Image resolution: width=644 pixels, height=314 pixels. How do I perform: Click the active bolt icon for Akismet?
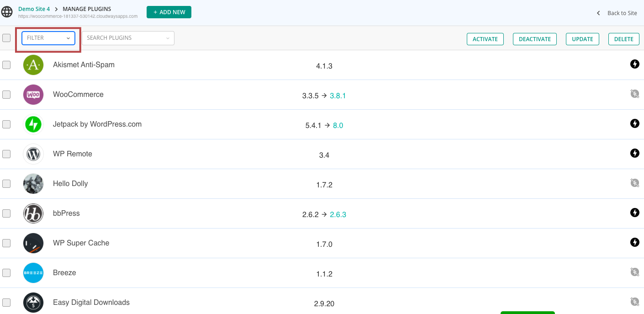[635, 64]
